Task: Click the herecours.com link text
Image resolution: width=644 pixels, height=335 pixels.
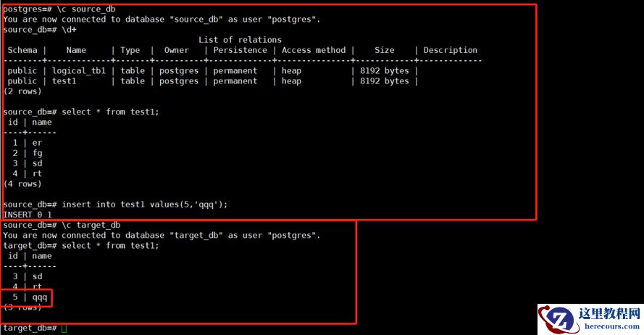Action: point(611,326)
